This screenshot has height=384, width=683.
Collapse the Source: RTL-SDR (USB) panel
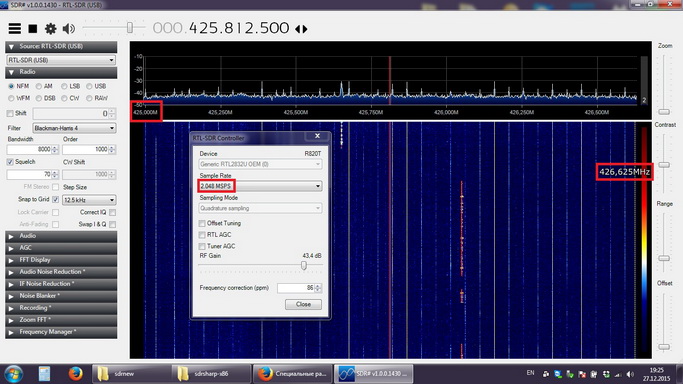click(x=61, y=47)
